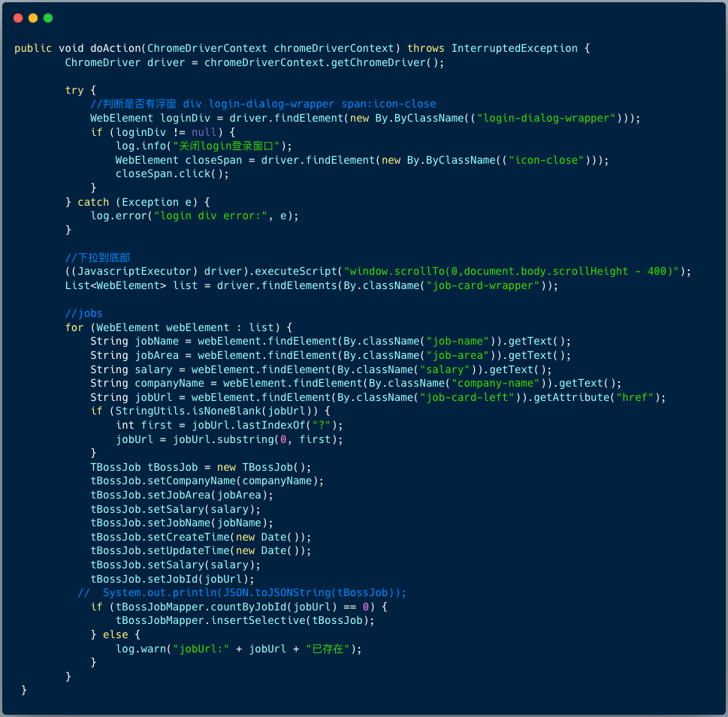Click the //下拉到底部 comment
The width and height of the screenshot is (728, 717).
(x=98, y=258)
